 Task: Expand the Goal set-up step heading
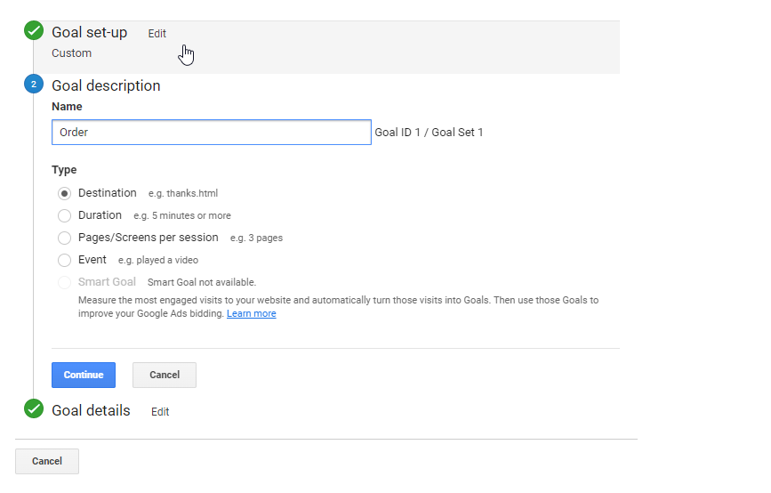click(89, 32)
